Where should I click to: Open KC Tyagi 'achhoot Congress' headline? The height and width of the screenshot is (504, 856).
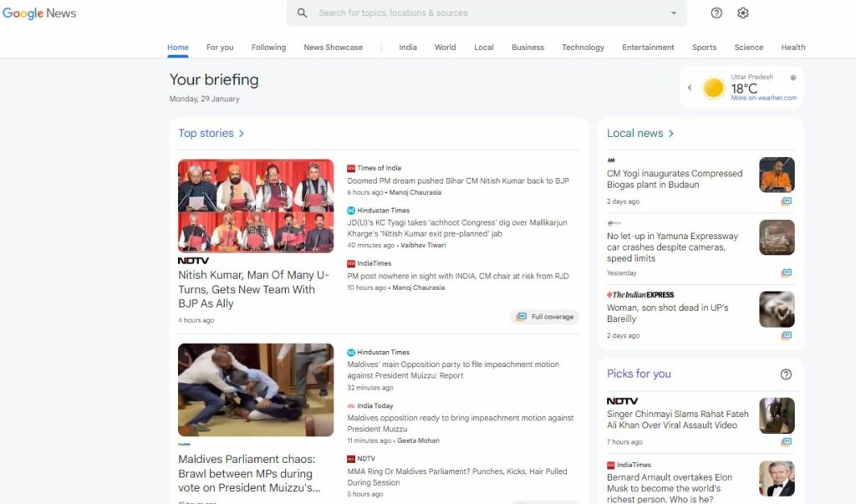tap(457, 228)
